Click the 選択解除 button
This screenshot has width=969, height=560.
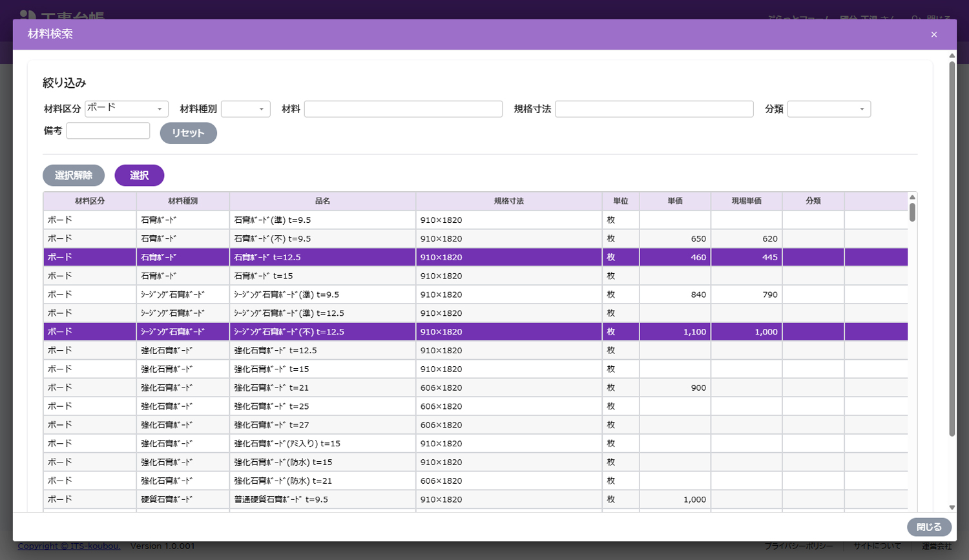(x=74, y=175)
